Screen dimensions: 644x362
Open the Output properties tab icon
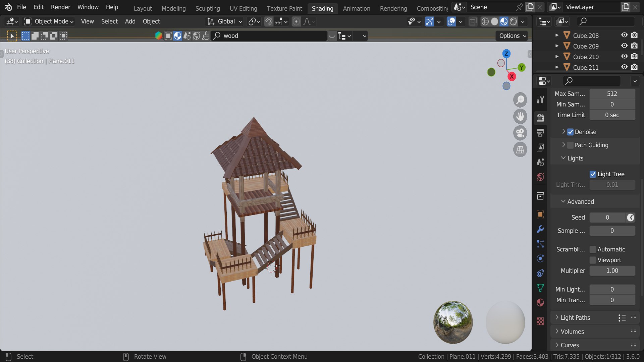pos(540,133)
